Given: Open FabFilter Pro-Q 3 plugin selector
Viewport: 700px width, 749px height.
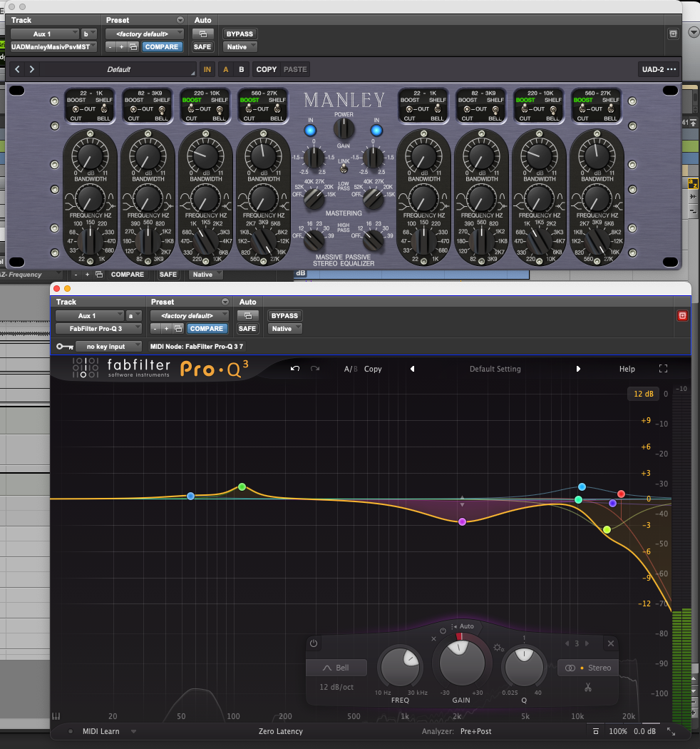Looking at the screenshot, I should coord(99,329).
